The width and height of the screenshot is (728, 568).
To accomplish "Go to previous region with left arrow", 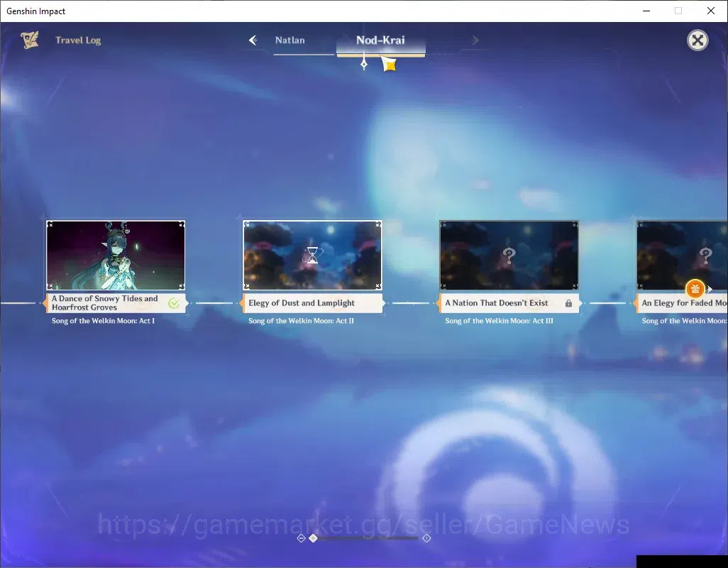I will (x=253, y=40).
